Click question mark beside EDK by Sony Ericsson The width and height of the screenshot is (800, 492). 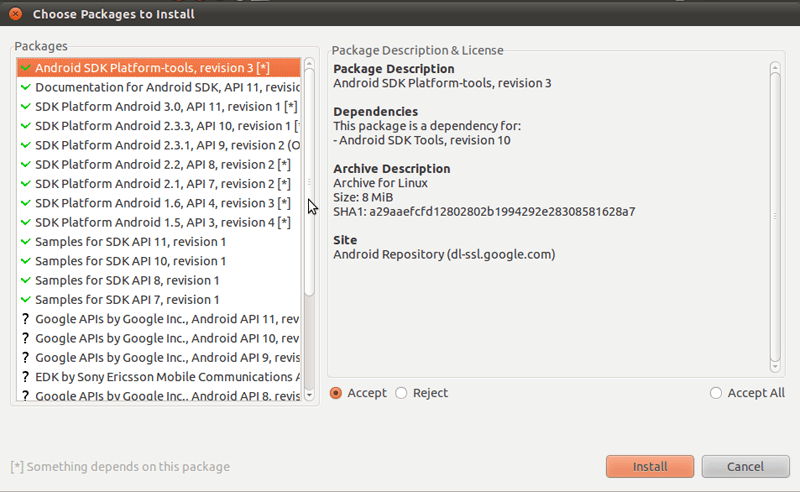click(26, 377)
